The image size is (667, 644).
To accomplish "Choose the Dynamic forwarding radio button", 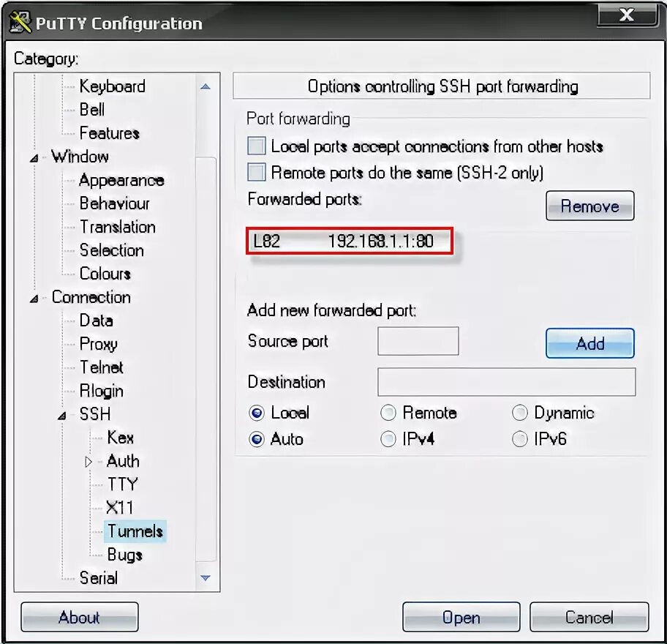I will coord(520,413).
